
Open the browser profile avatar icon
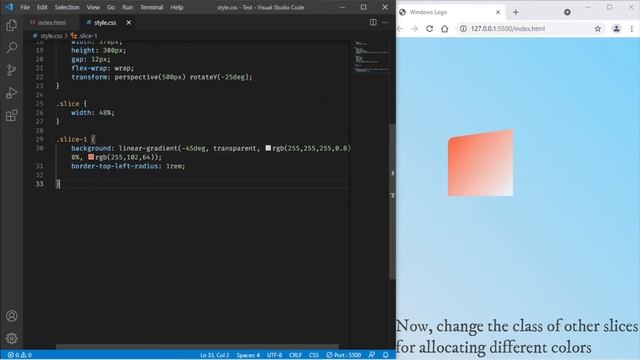click(616, 29)
